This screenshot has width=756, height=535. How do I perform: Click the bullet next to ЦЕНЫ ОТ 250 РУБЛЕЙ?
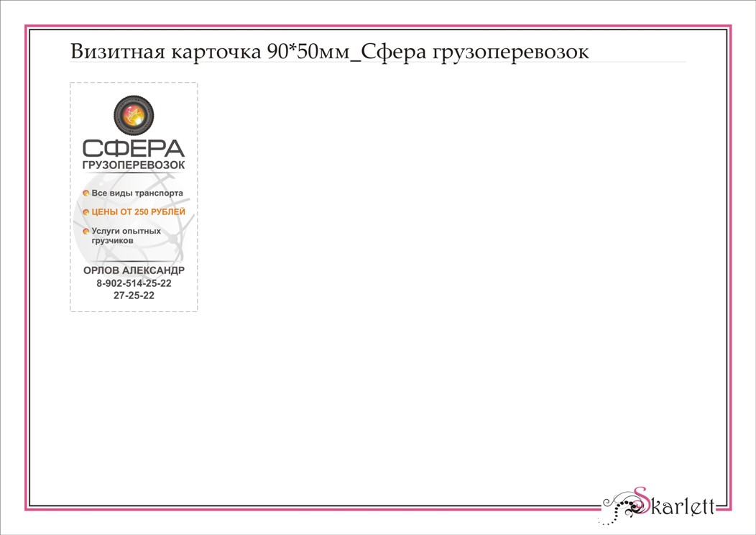click(87, 212)
